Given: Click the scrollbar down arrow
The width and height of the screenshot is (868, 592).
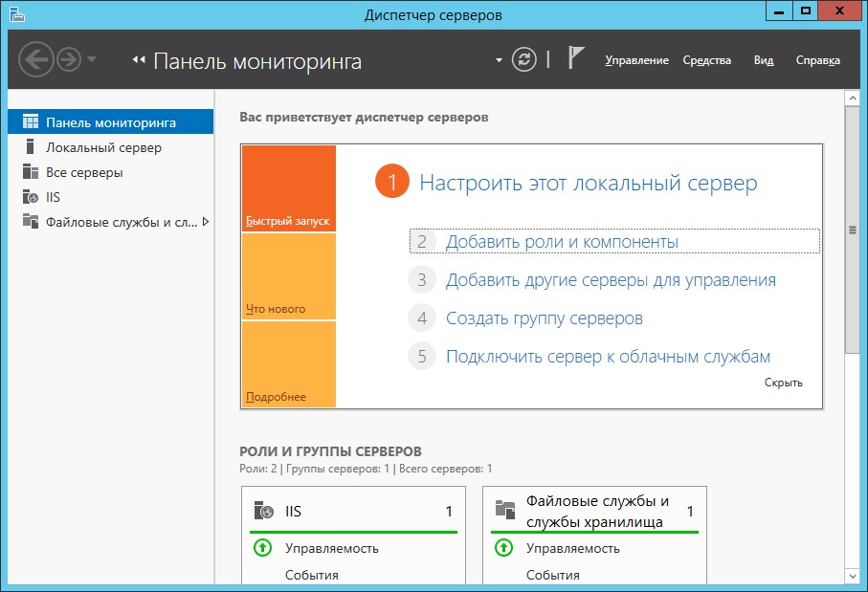Looking at the screenshot, I should pyautogui.click(x=852, y=576).
